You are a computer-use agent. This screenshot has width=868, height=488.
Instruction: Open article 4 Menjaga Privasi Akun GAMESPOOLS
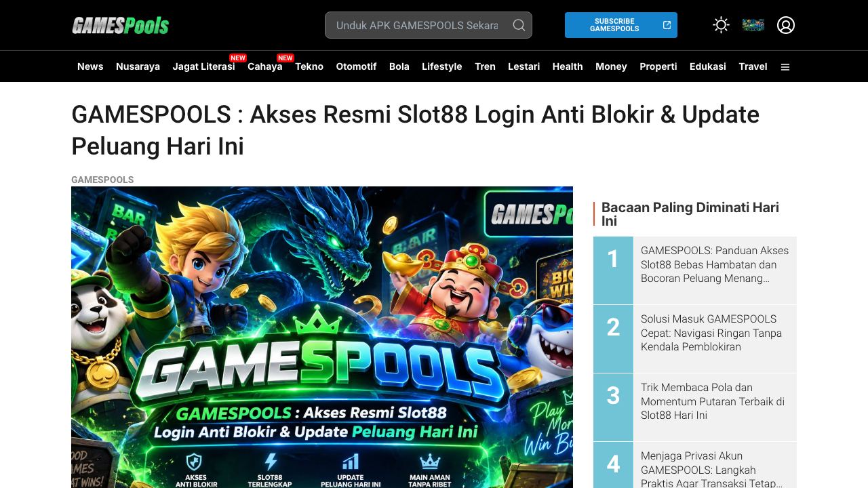[x=711, y=469]
